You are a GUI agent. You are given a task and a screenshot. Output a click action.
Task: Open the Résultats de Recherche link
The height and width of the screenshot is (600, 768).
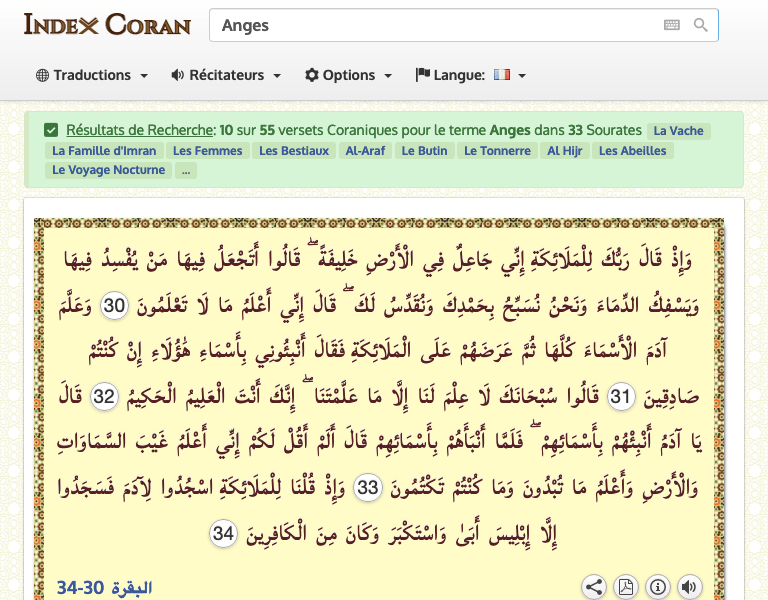point(140,130)
